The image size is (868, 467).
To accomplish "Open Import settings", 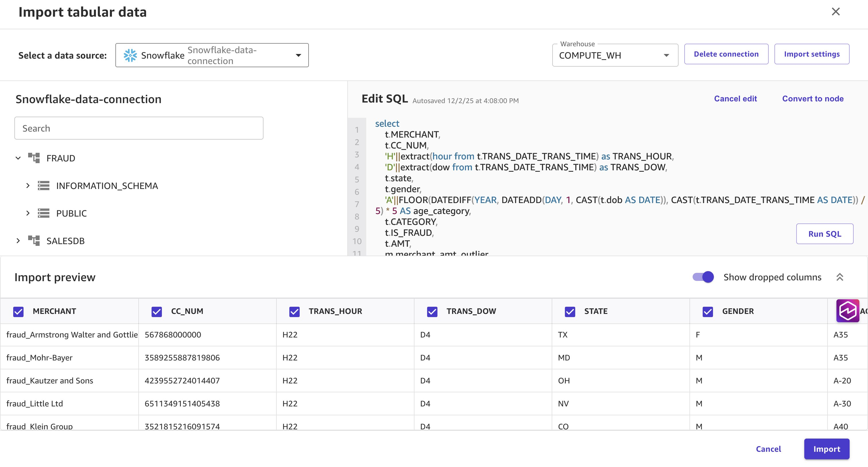I will pos(812,54).
